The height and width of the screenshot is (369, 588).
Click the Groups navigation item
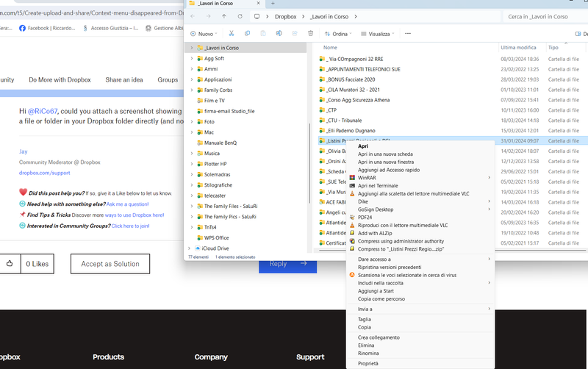[x=168, y=80]
